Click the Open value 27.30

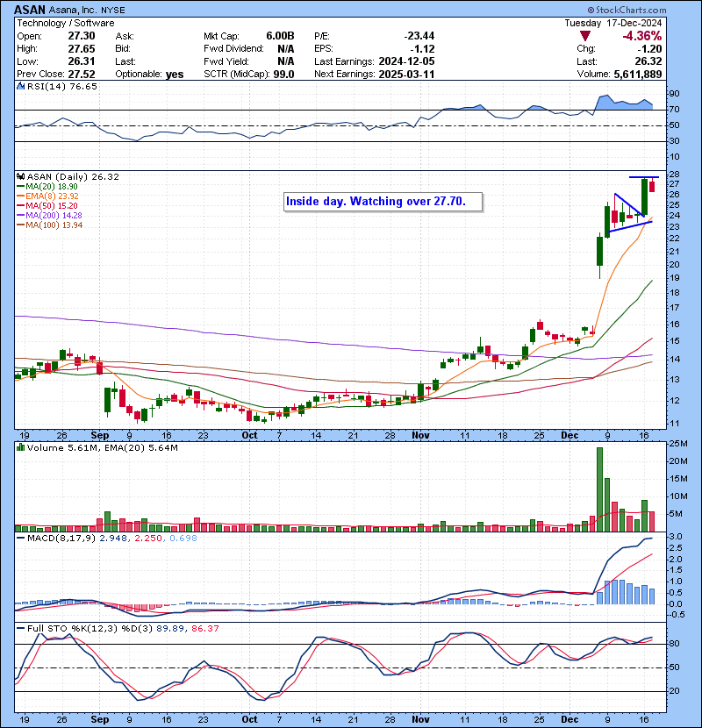(82, 36)
